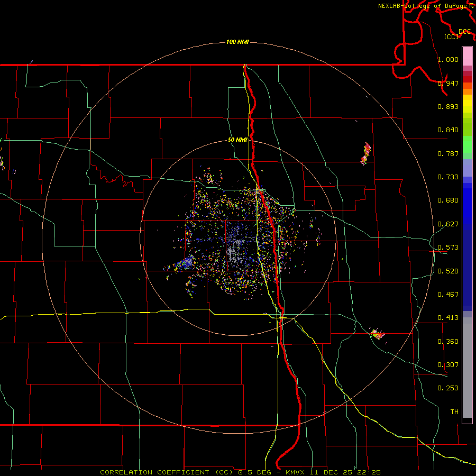The height and width of the screenshot is (476, 476).
Task: Click the 0.733 legend value
Action: [x=448, y=177]
